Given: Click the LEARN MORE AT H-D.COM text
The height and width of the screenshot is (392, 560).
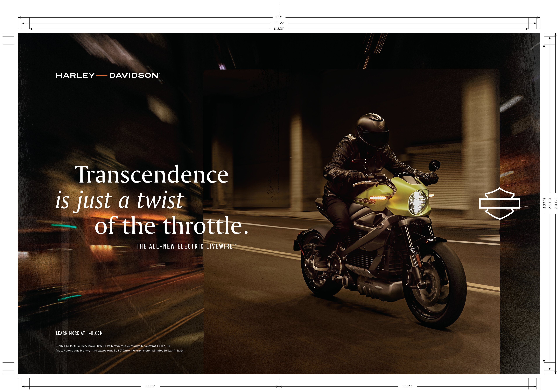Looking at the screenshot, I should (79, 333).
